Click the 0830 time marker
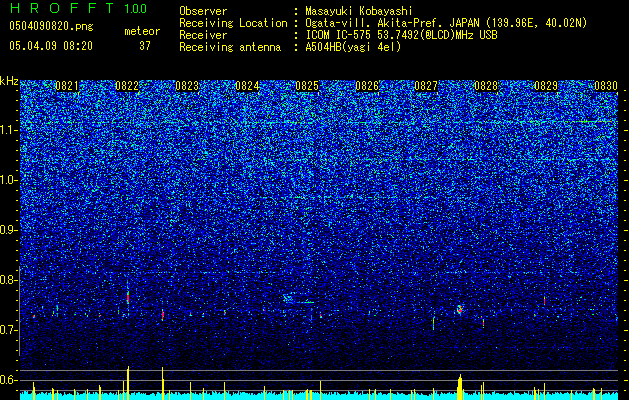629x400 pixels. (606, 86)
